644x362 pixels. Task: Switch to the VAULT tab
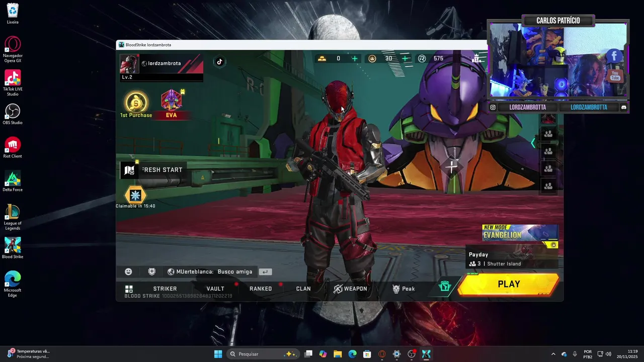click(215, 289)
